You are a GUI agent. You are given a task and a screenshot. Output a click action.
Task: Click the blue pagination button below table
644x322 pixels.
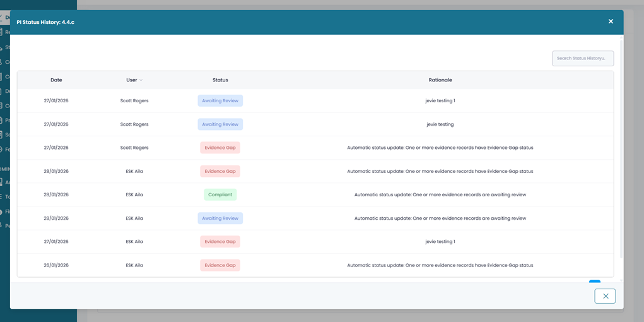click(594, 282)
